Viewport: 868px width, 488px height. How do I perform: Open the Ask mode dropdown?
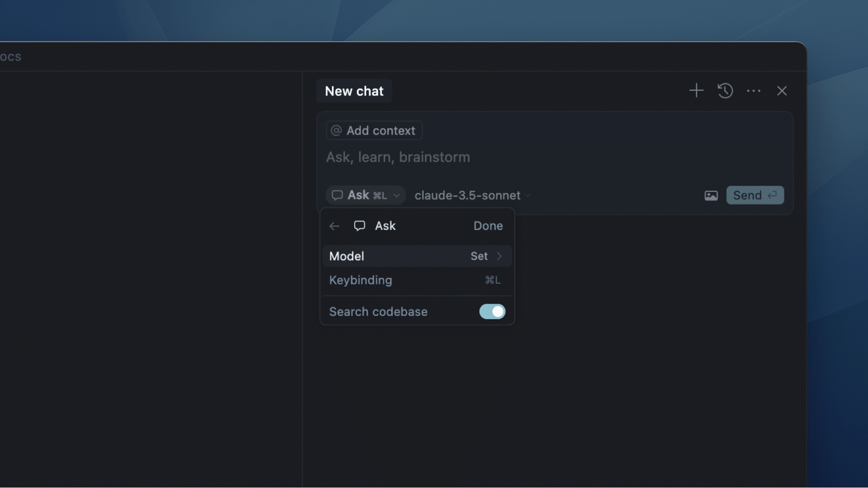pos(366,195)
